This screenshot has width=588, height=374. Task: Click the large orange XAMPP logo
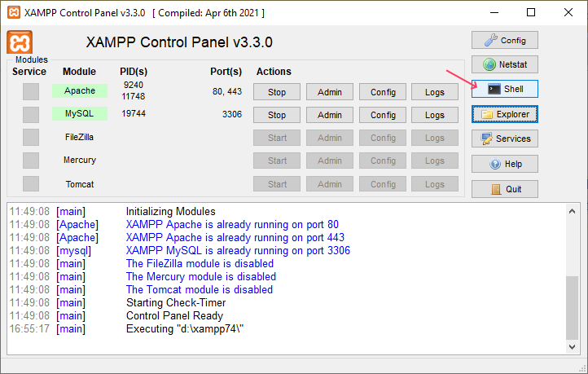(20, 42)
